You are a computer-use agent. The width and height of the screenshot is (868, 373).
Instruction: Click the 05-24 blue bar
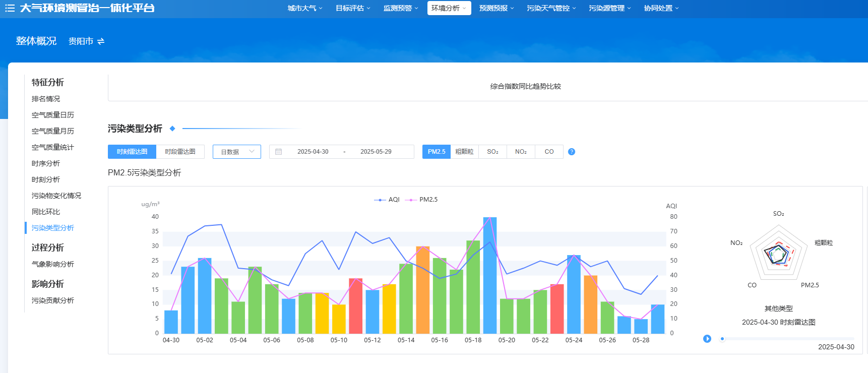tap(574, 294)
